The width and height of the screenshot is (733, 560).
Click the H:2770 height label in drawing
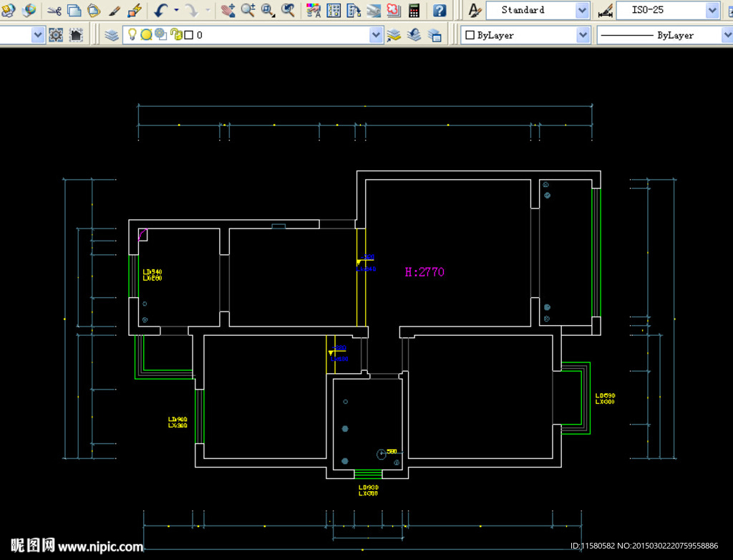[424, 272]
